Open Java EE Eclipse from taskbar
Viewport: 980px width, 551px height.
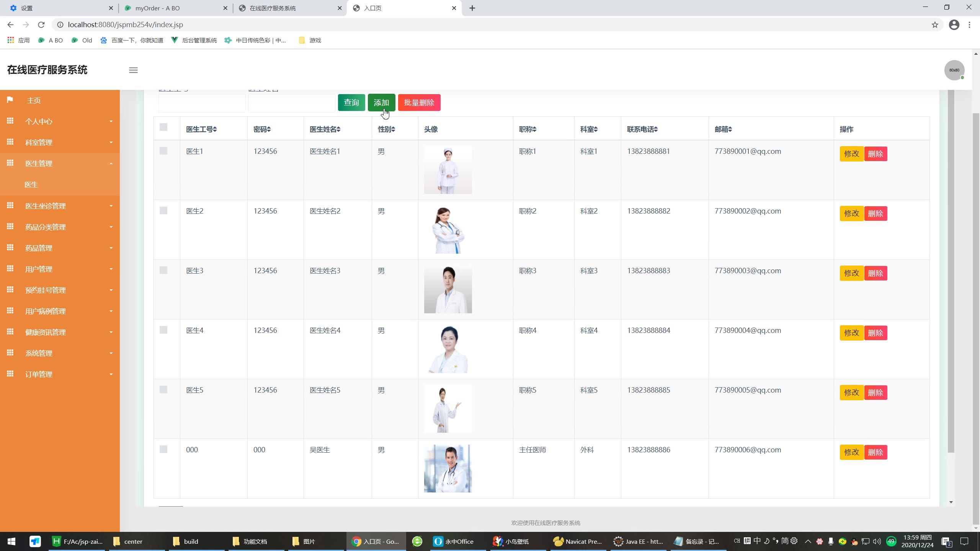point(638,541)
